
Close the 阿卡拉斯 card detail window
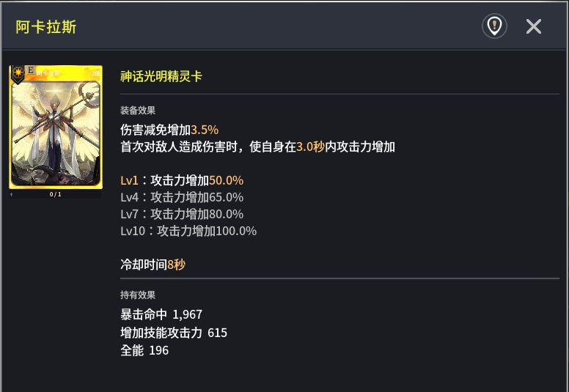coord(534,26)
